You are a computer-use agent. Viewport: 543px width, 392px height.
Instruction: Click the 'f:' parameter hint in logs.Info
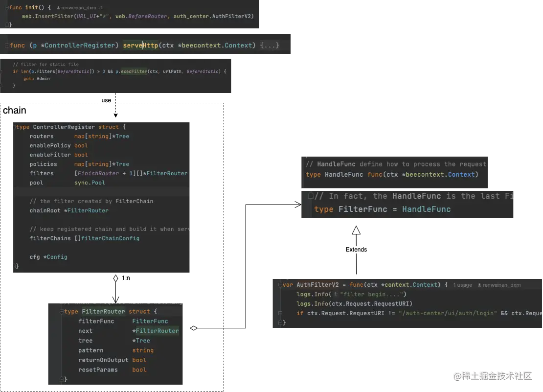click(x=336, y=294)
